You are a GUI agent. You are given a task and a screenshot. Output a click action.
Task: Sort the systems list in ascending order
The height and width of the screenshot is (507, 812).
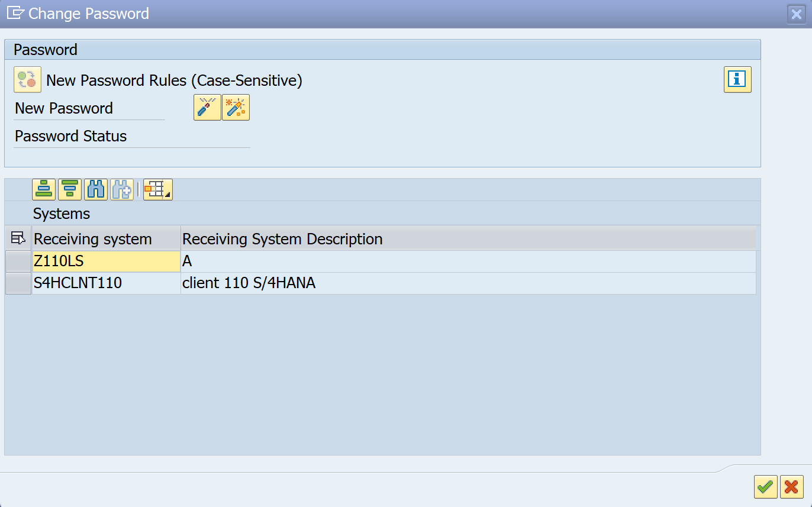(x=44, y=189)
